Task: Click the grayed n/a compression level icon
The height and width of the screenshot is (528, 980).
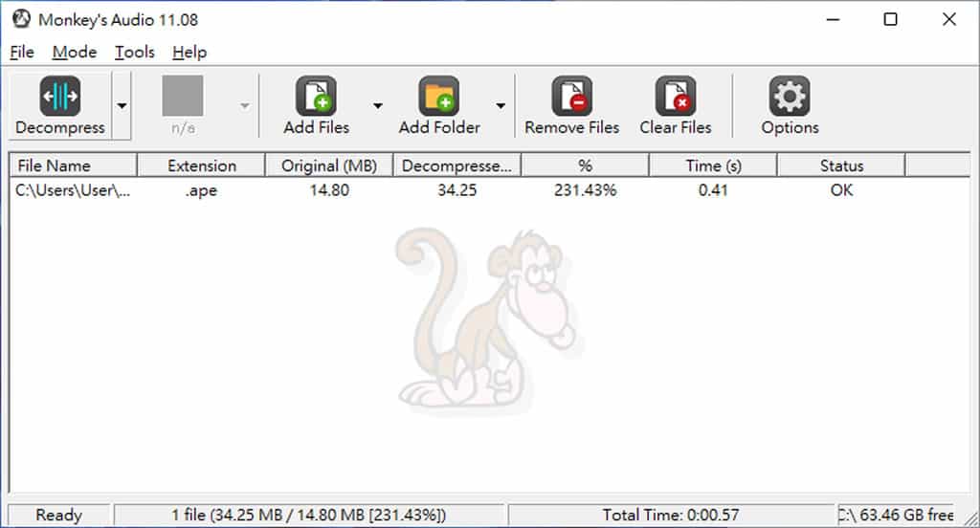Action: tap(183, 96)
